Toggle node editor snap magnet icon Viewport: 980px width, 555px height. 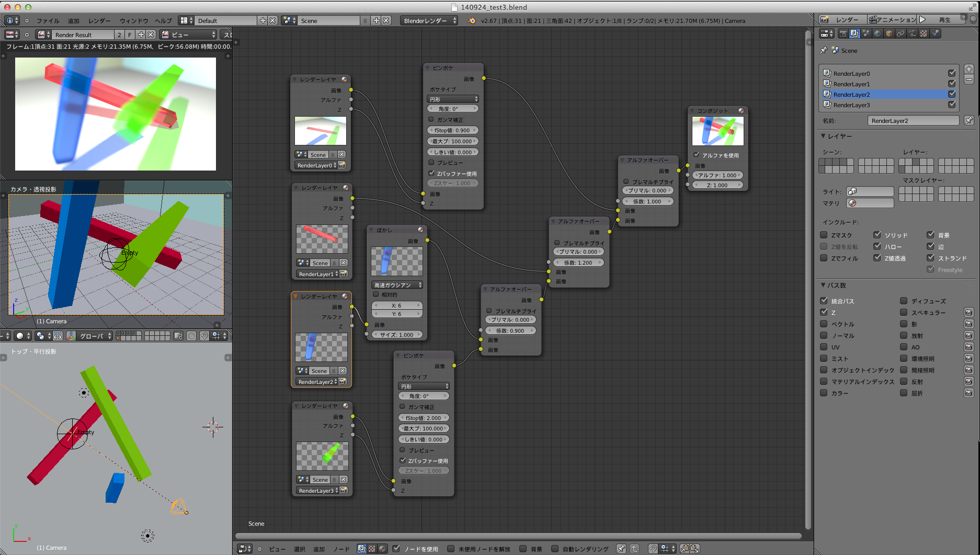[653, 549]
